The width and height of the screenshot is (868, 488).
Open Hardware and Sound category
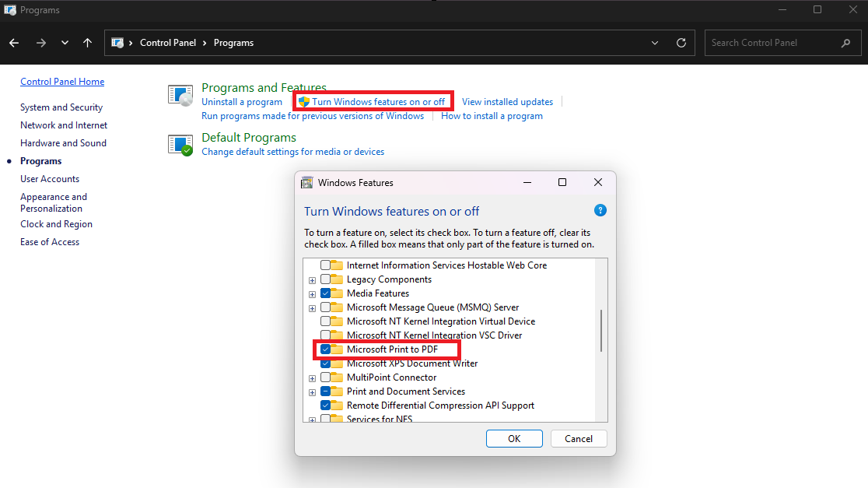coord(63,143)
